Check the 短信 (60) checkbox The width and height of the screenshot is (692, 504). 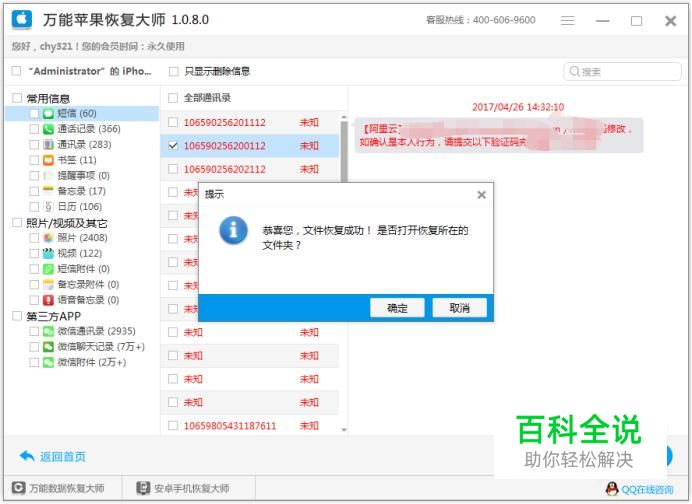click(x=34, y=113)
